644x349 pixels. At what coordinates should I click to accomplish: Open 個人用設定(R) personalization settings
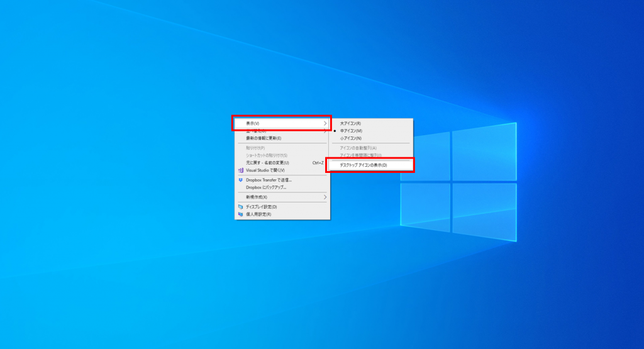coord(282,214)
